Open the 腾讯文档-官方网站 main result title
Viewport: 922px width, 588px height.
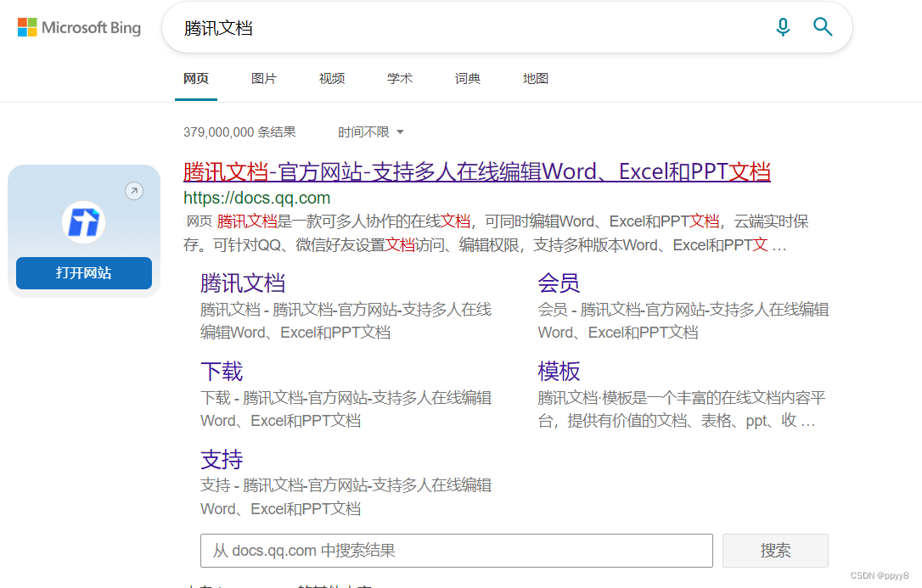(x=477, y=171)
